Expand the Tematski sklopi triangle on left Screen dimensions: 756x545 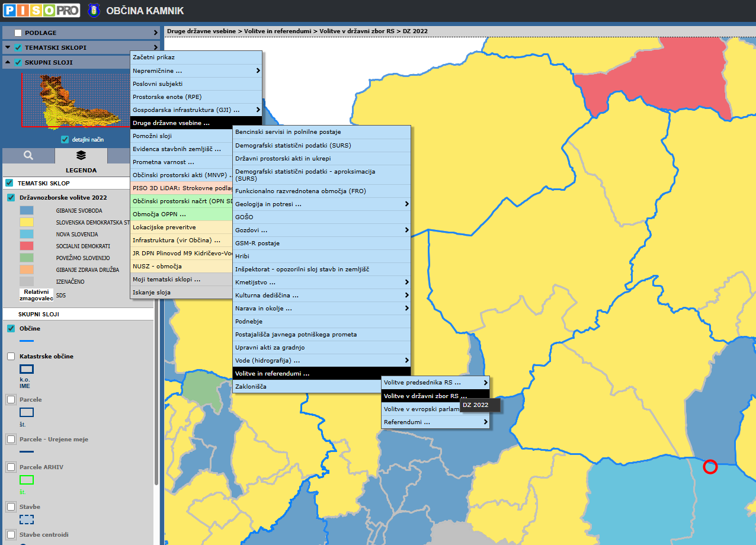click(8, 47)
